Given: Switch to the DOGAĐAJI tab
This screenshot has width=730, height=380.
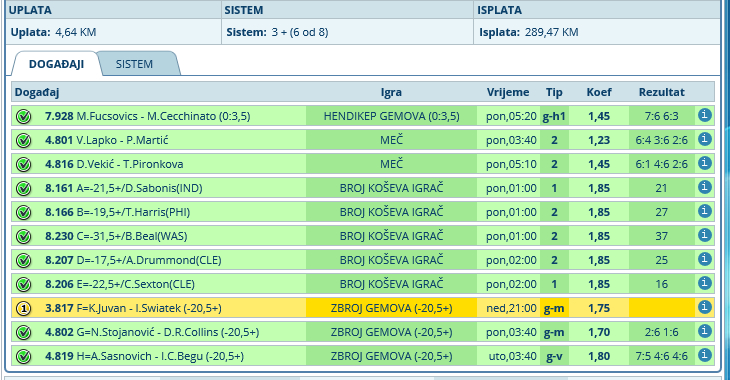Looking at the screenshot, I should coord(56,64).
